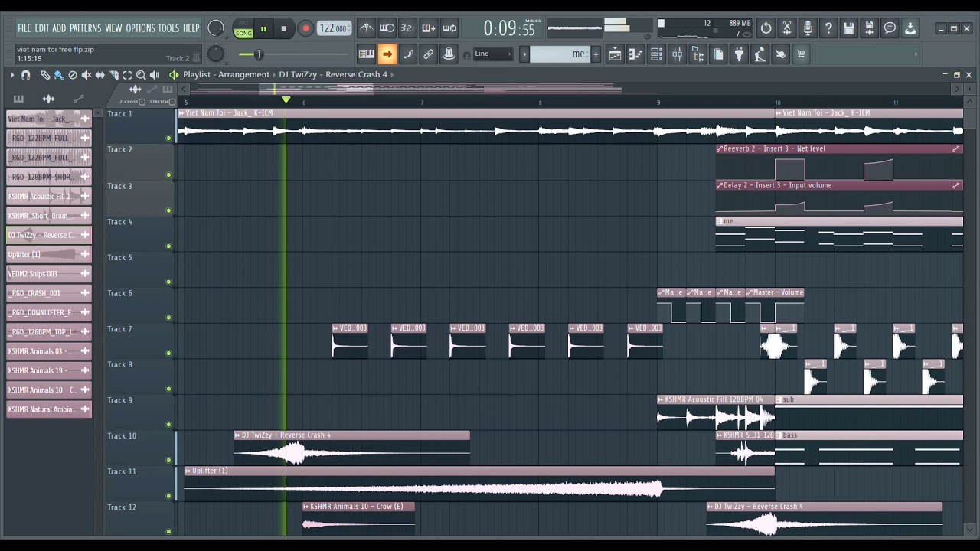Toggle blend recording overdub icon

click(x=428, y=28)
